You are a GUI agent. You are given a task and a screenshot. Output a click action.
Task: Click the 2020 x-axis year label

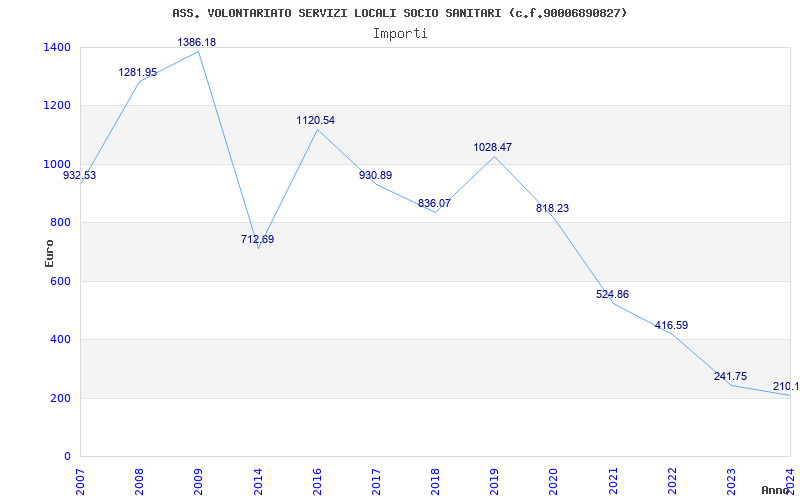[554, 481]
